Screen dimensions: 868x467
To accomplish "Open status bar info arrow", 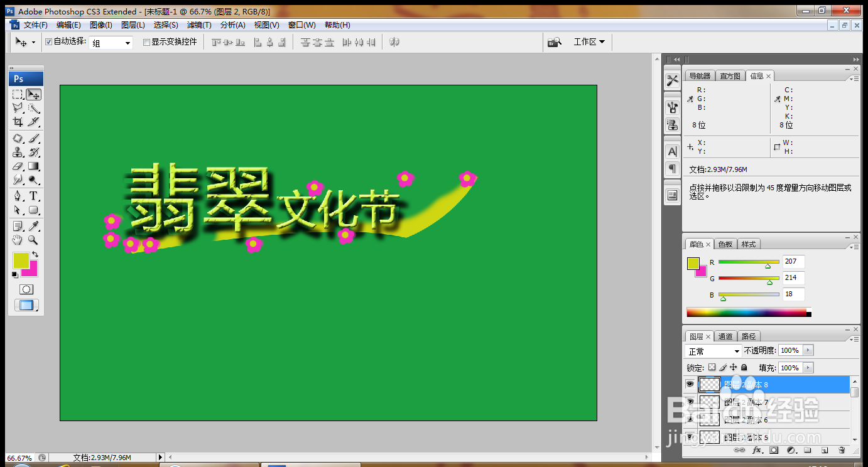I will 160,458.
